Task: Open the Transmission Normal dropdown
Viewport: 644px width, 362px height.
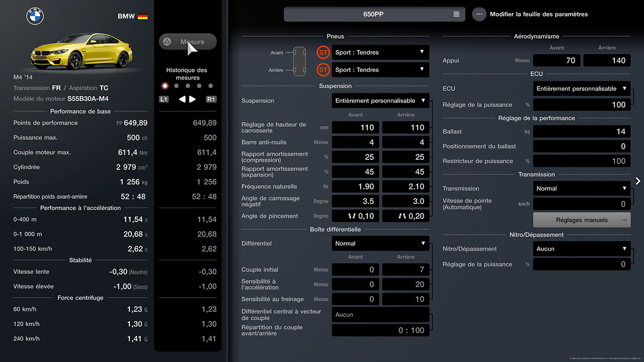Action: point(582,189)
